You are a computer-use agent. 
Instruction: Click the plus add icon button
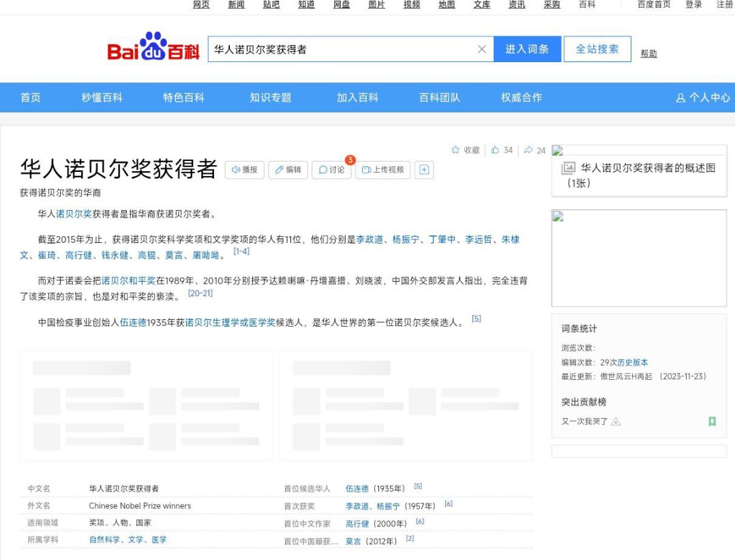424,170
